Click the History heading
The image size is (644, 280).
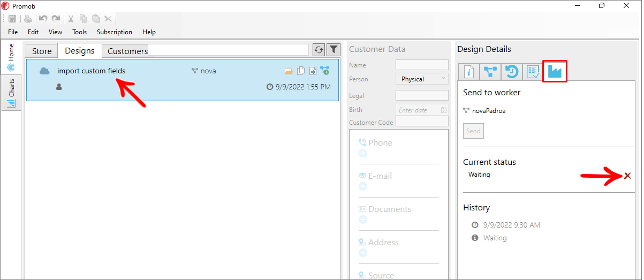476,207
